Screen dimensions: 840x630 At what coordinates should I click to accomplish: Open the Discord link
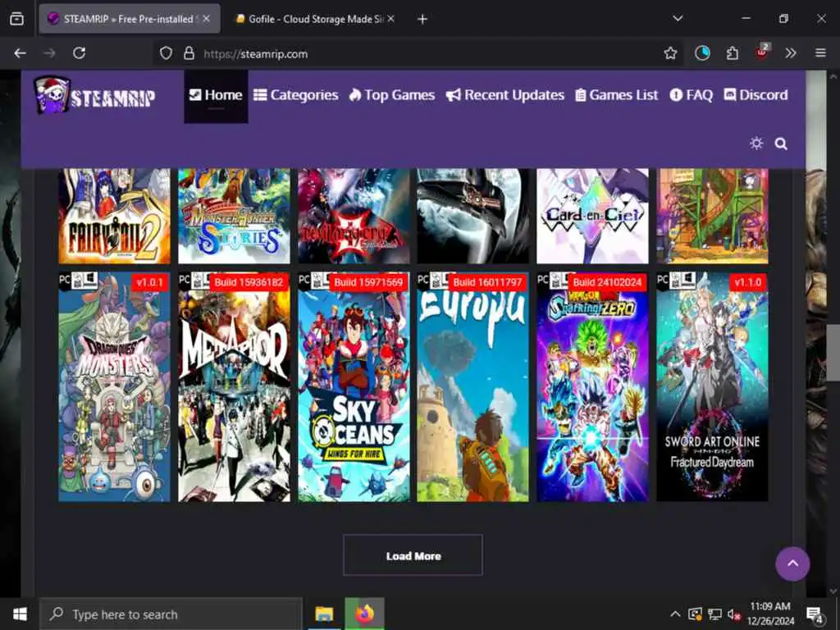756,95
